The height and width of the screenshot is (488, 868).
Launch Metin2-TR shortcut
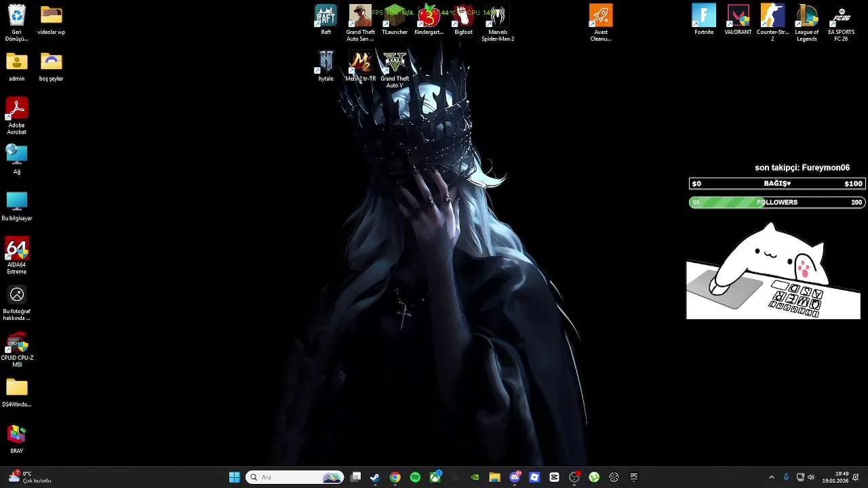click(360, 66)
